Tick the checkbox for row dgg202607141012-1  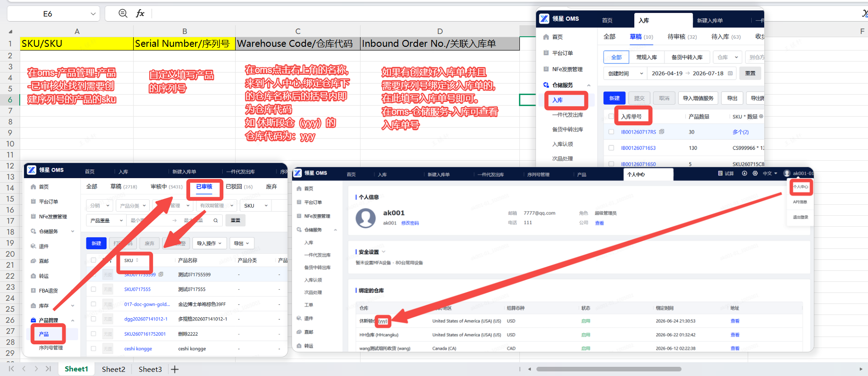(93, 319)
